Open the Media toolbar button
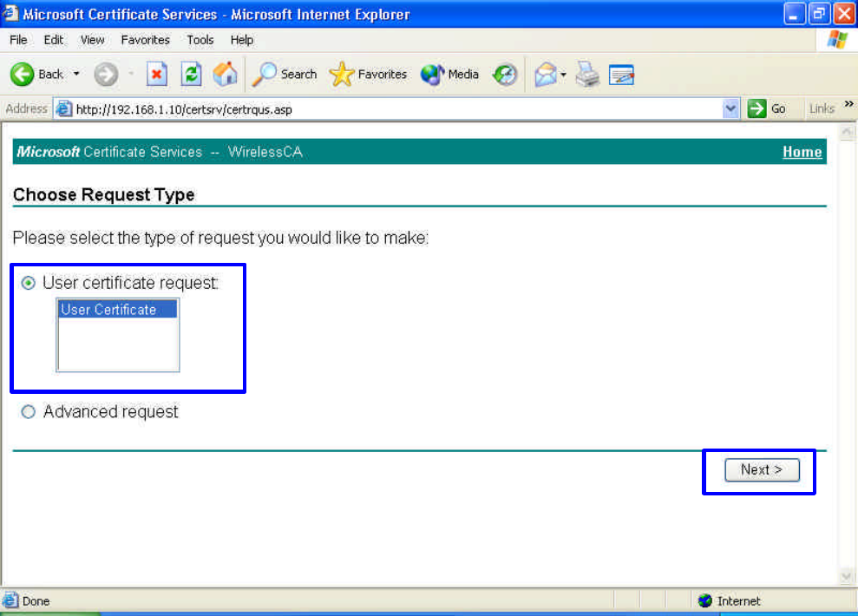Viewport: 858px width, 616px height. [x=449, y=75]
